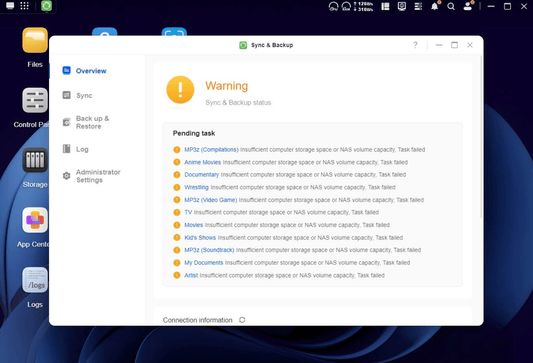Open the MP3z (Video Game) task link

211,200
